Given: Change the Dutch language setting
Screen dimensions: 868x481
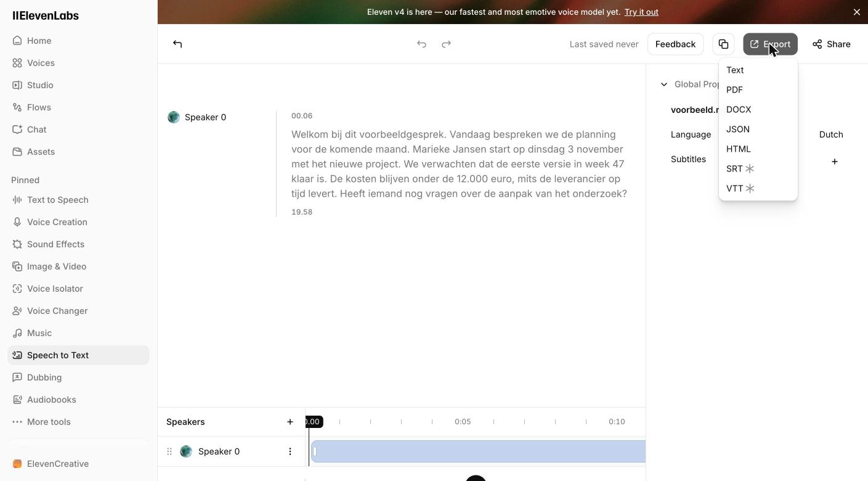Looking at the screenshot, I should (830, 134).
